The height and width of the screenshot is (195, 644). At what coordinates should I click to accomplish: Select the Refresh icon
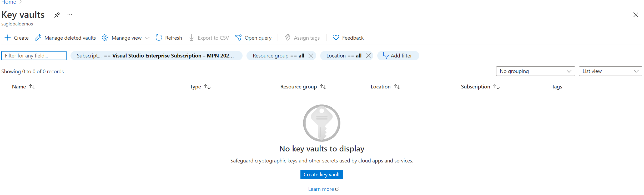tap(159, 38)
